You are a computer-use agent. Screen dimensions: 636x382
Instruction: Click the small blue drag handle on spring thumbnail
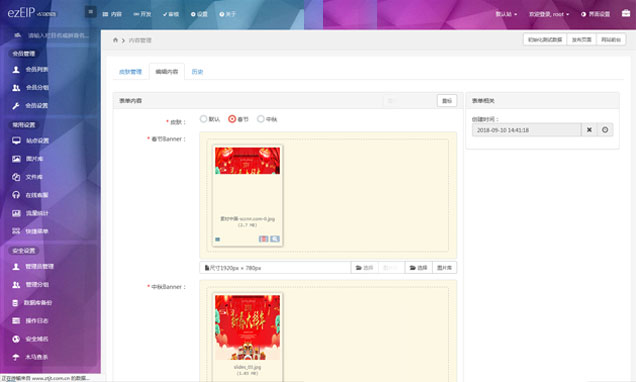pyautogui.click(x=217, y=239)
